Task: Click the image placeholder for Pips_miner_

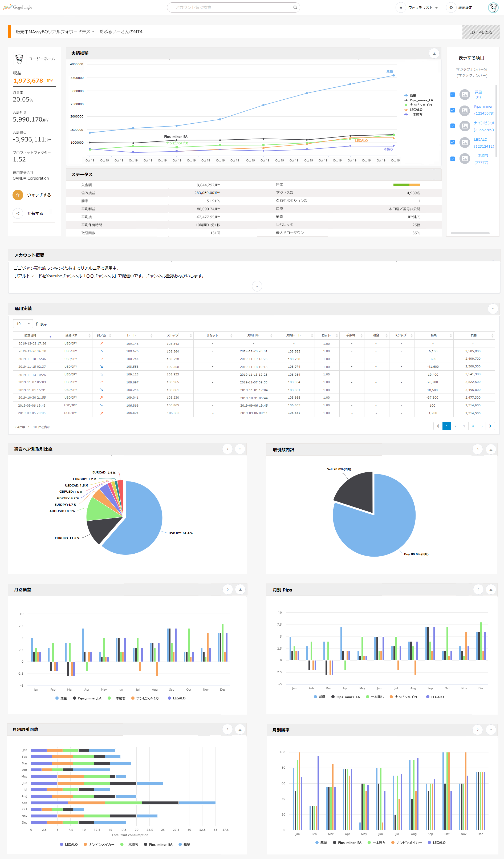Action: (x=465, y=111)
